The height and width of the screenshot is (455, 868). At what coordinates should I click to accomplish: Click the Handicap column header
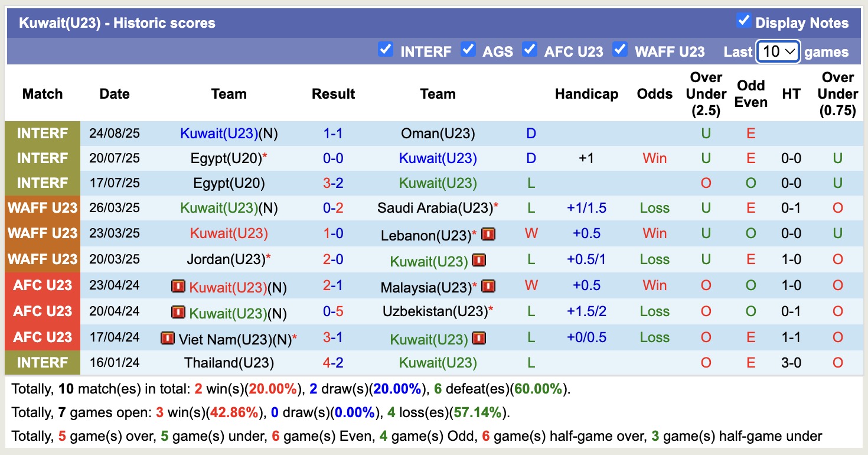tap(586, 93)
